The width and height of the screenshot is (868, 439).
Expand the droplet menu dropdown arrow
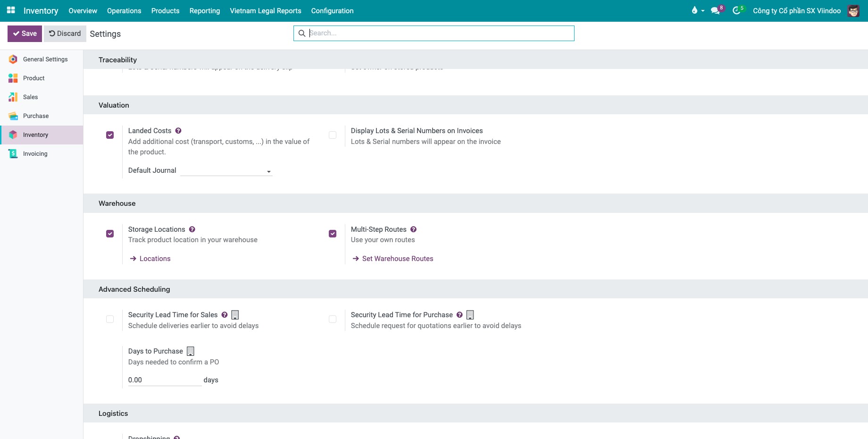pos(703,11)
